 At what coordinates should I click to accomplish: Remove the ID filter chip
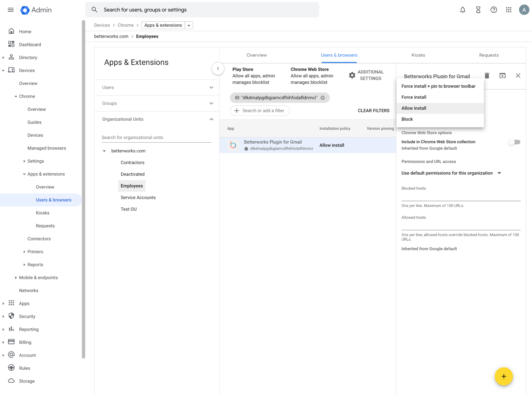pyautogui.click(x=322, y=98)
